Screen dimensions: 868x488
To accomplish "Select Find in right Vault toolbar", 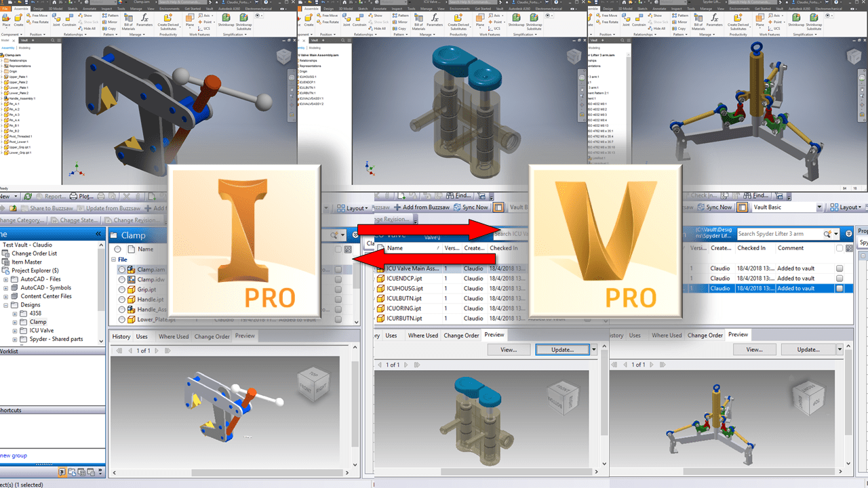I will tap(756, 196).
